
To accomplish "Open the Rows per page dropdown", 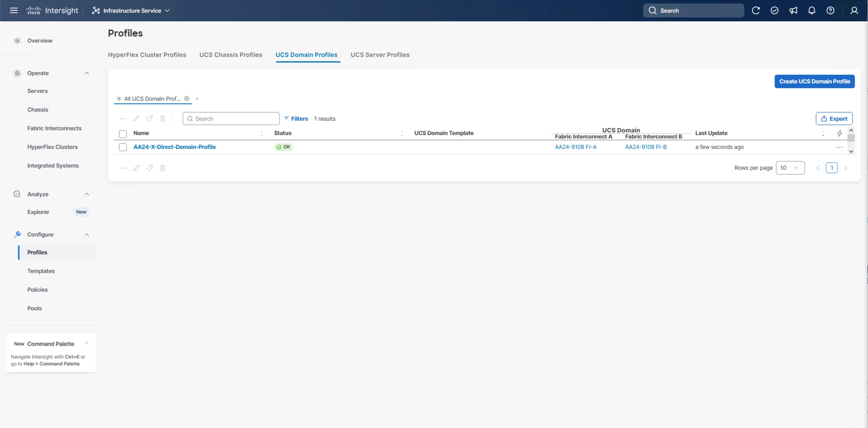I will (790, 168).
